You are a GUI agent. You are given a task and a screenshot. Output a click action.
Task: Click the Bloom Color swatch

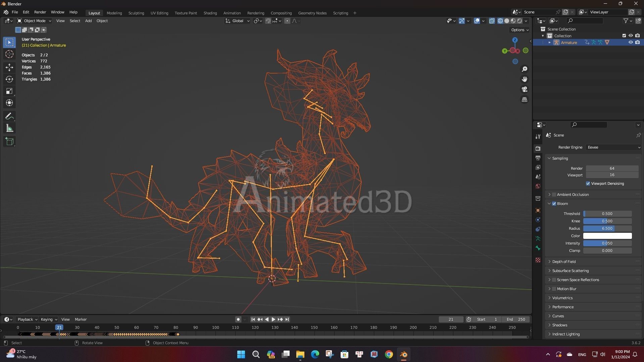point(607,236)
